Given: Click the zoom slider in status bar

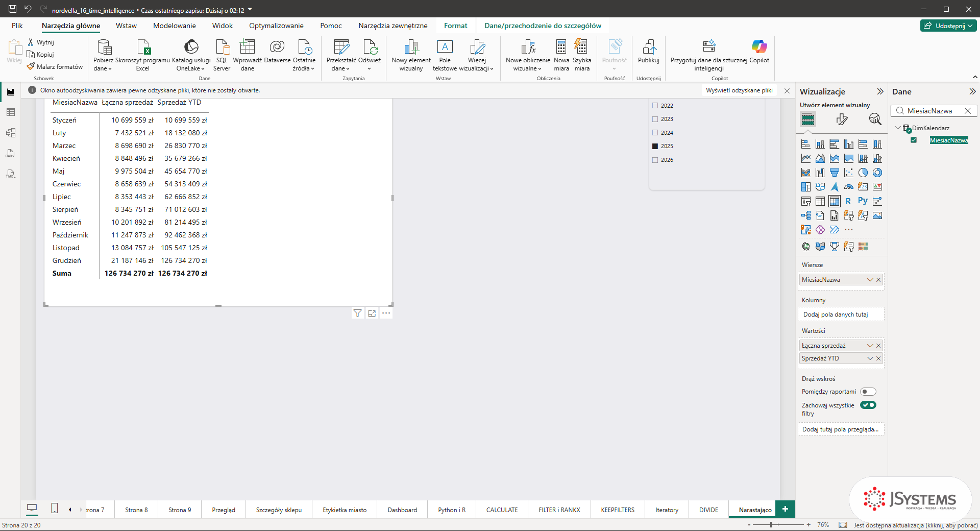Looking at the screenshot, I should 779,525.
